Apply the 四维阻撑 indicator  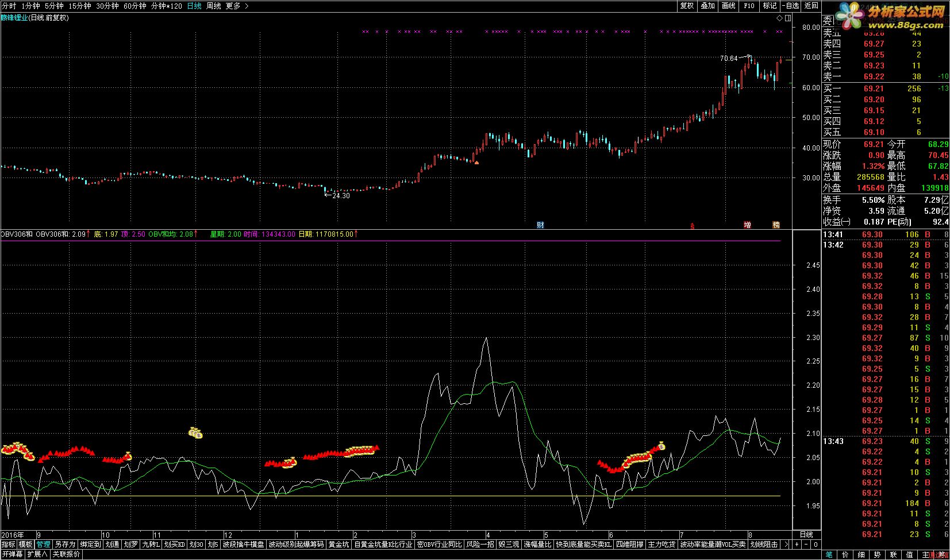629,544
